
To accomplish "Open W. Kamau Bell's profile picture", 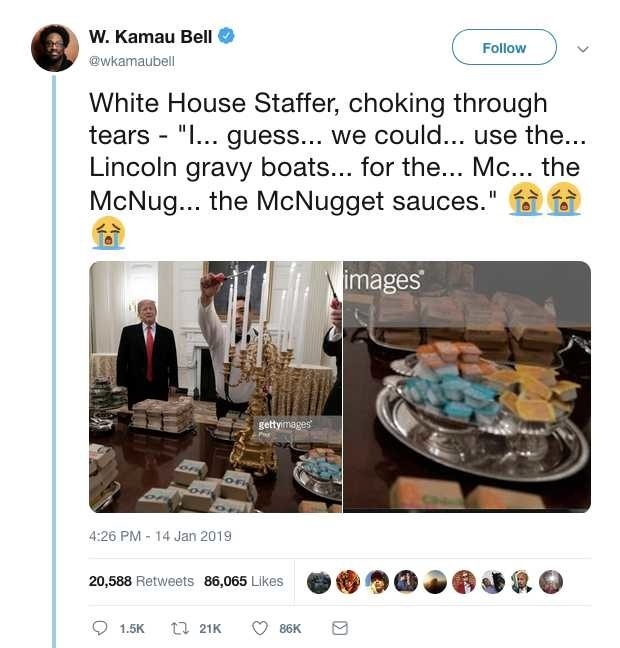I will [54, 47].
